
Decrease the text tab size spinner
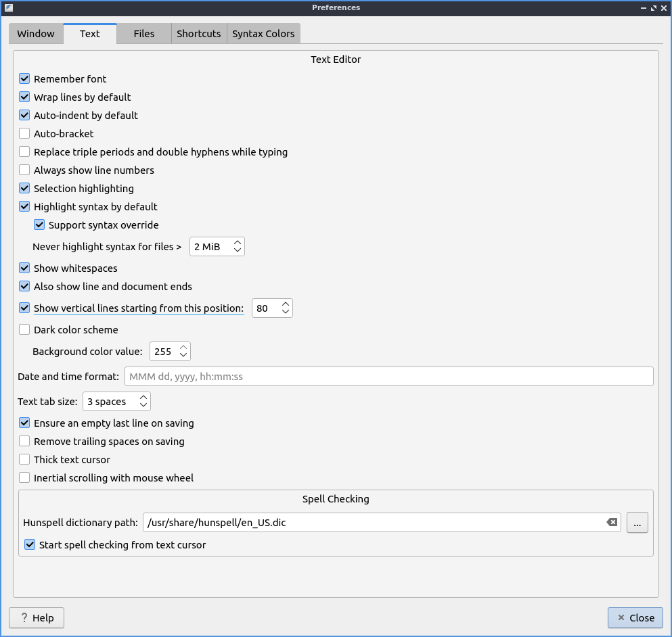[x=143, y=406]
